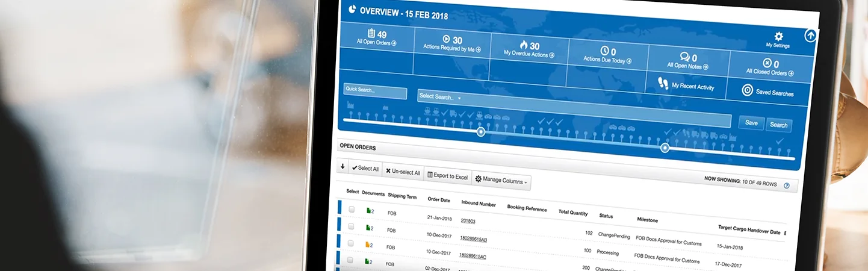Click the Search button
The width and height of the screenshot is (868, 271).
click(778, 125)
